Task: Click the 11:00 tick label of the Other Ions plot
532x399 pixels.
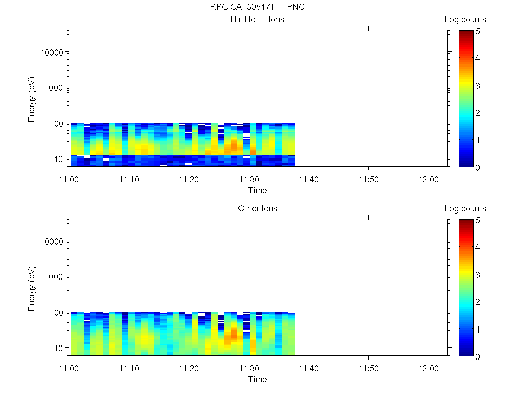Action: coord(69,368)
